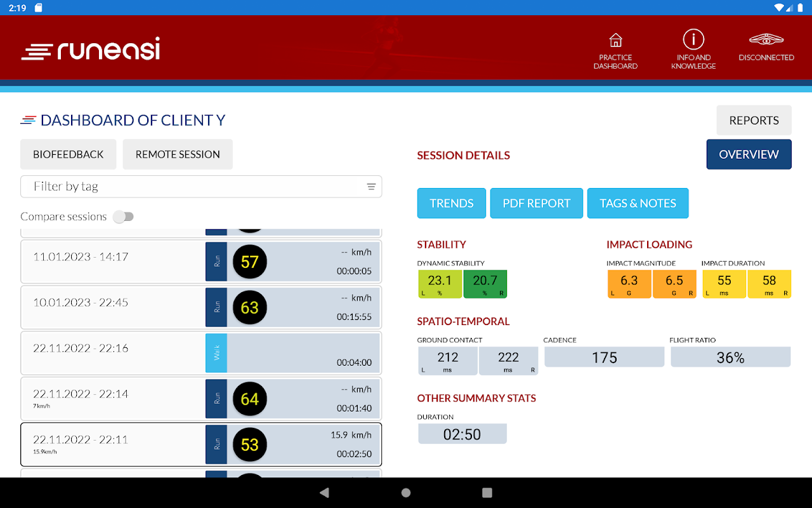The image size is (812, 508).
Task: Click the Runeasi logo
Action: (x=91, y=50)
